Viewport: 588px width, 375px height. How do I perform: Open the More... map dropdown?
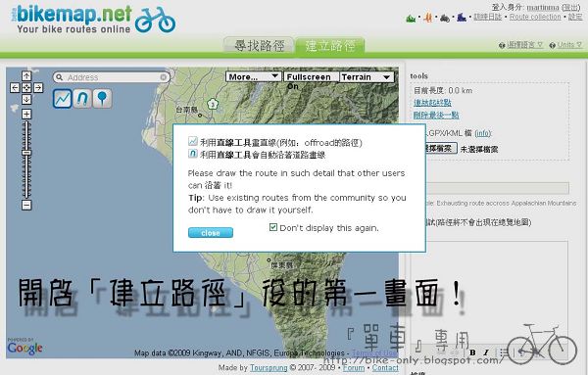[254, 76]
